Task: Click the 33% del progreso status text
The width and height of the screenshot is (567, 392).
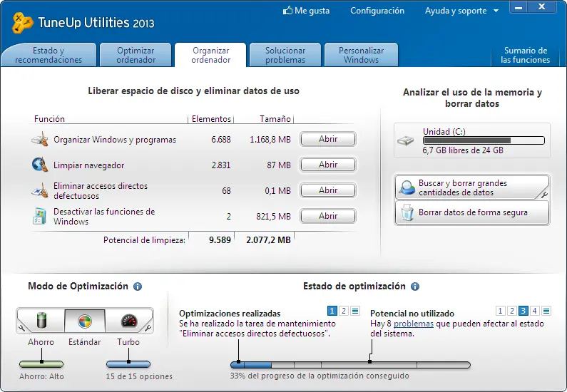Action: (x=320, y=376)
